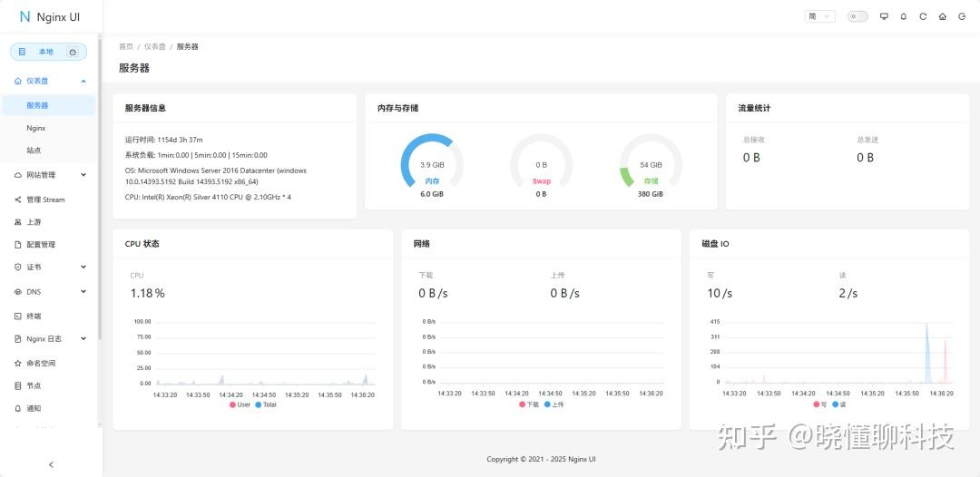980x477 pixels.
Task: Open notifications bell in top header
Action: click(x=903, y=17)
